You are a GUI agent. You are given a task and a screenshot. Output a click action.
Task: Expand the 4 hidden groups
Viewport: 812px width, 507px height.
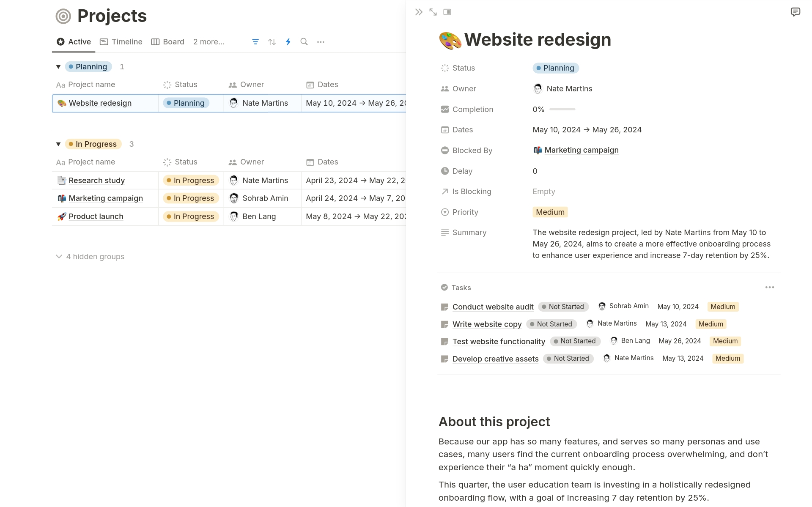[x=90, y=256]
